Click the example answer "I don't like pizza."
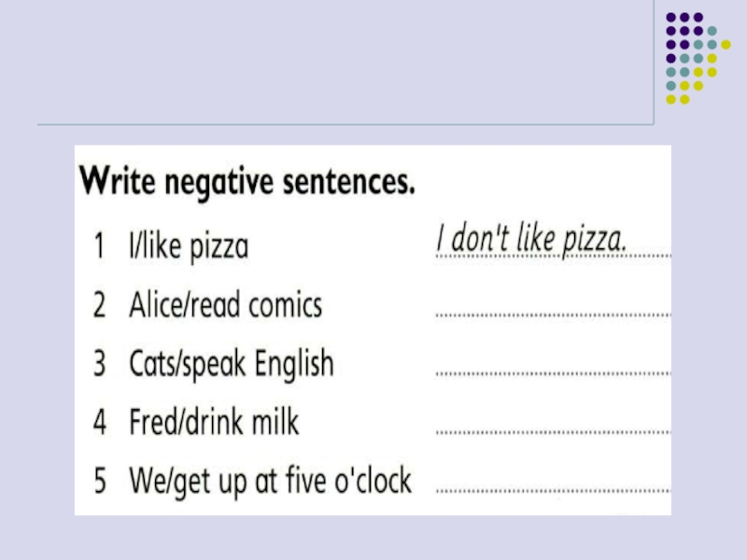 point(530,240)
